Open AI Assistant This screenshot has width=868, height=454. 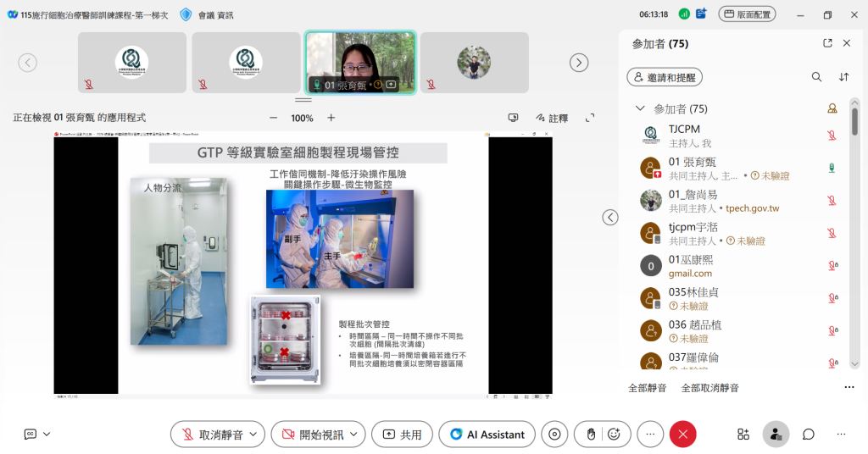point(487,435)
